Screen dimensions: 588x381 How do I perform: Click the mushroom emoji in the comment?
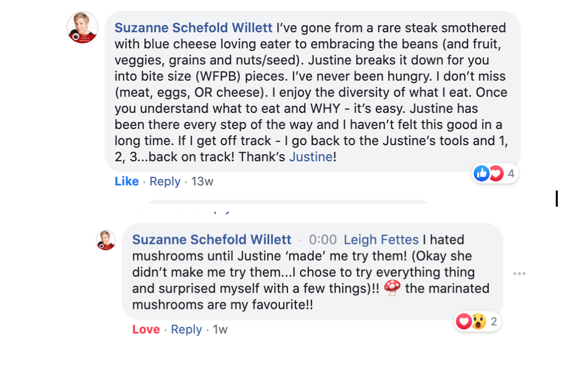point(392,288)
